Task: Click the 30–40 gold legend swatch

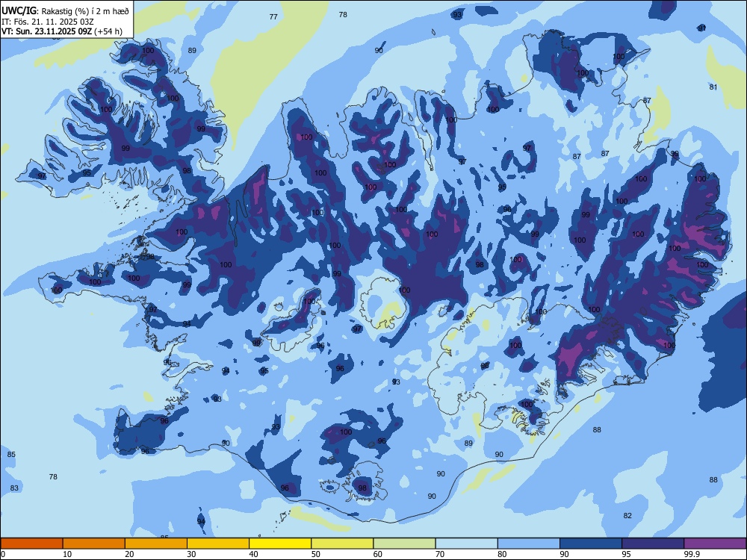Action: coord(218,544)
